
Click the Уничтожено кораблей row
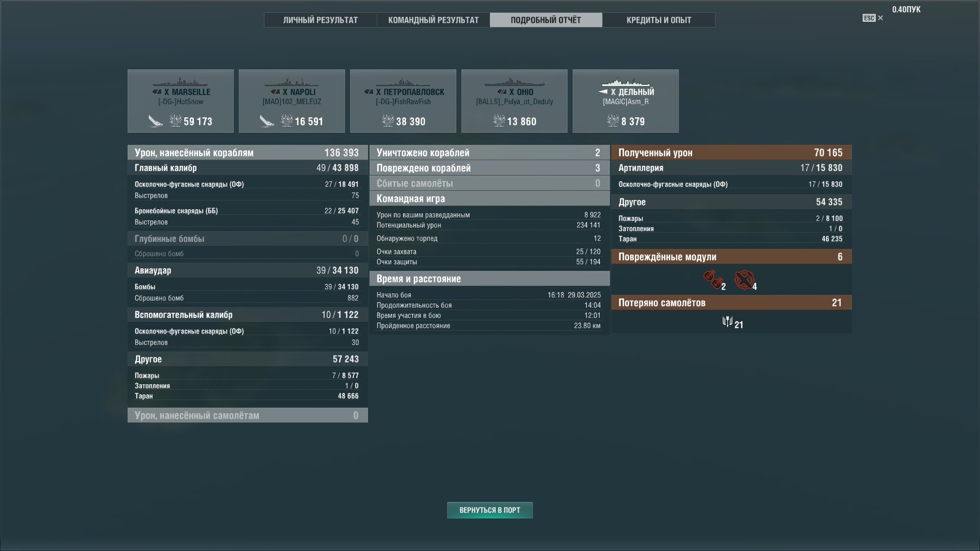pos(489,153)
